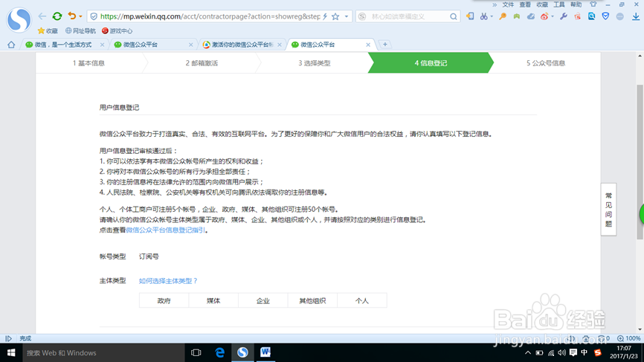Image resolution: width=644 pixels, height=362 pixels.
Task: Select 其他组织 as the entity type
Action: (312, 300)
